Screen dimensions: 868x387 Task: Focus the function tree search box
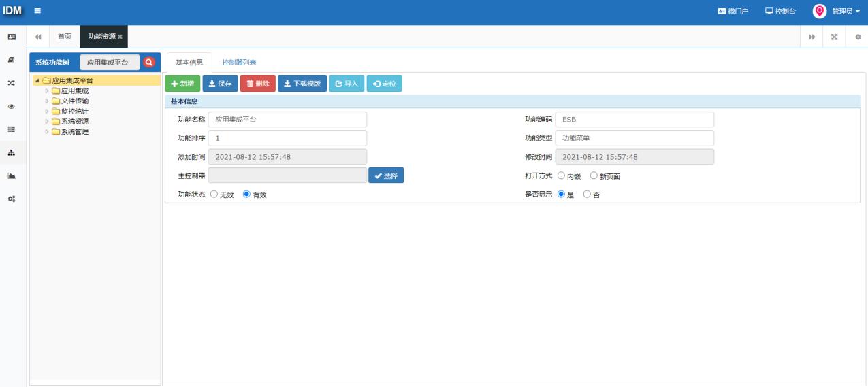click(110, 62)
